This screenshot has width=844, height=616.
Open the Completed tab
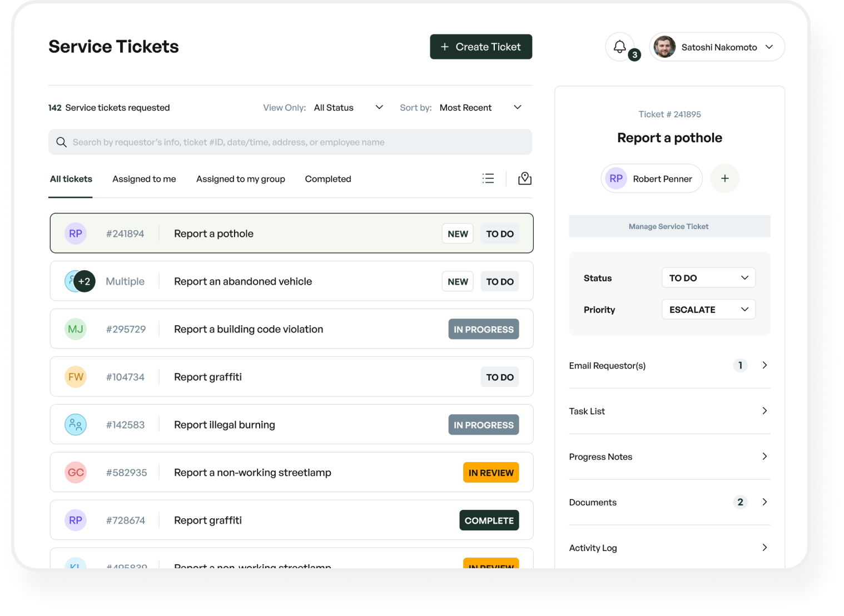pyautogui.click(x=328, y=179)
